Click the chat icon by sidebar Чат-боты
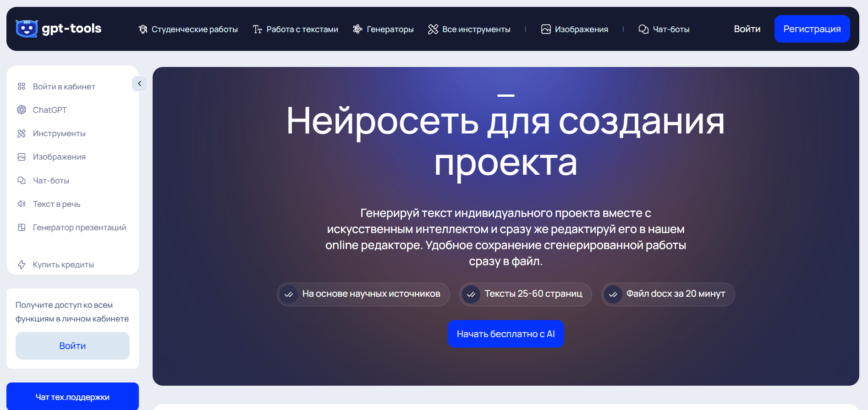868x410 pixels. 22,180
